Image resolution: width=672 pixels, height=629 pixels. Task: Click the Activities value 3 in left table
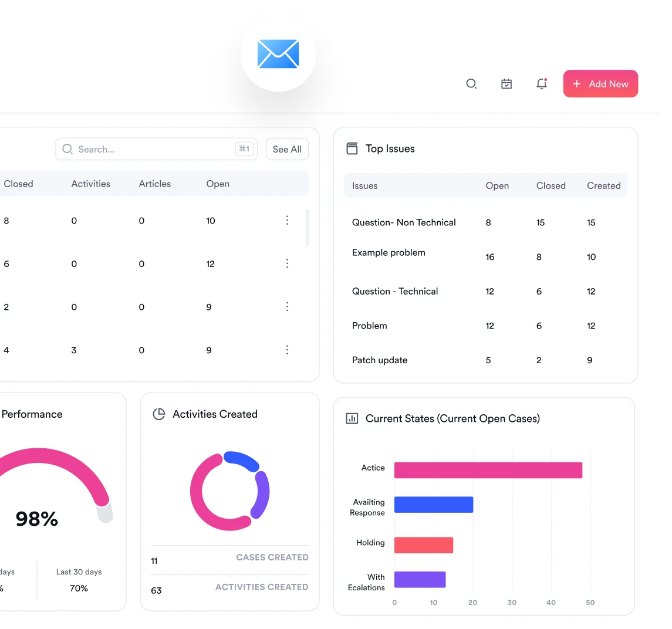[74, 350]
